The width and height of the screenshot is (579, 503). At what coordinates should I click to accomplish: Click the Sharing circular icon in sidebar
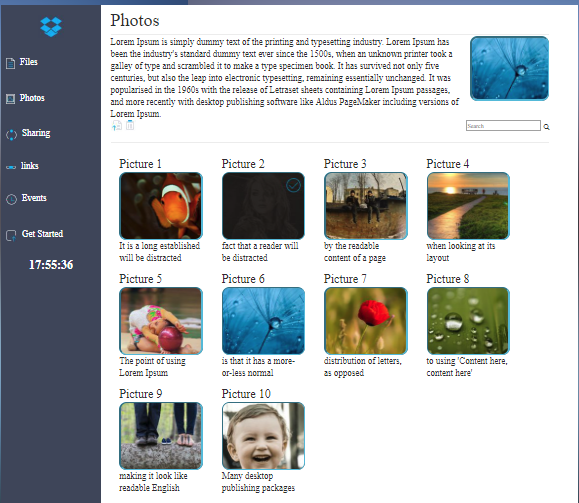pyautogui.click(x=11, y=134)
